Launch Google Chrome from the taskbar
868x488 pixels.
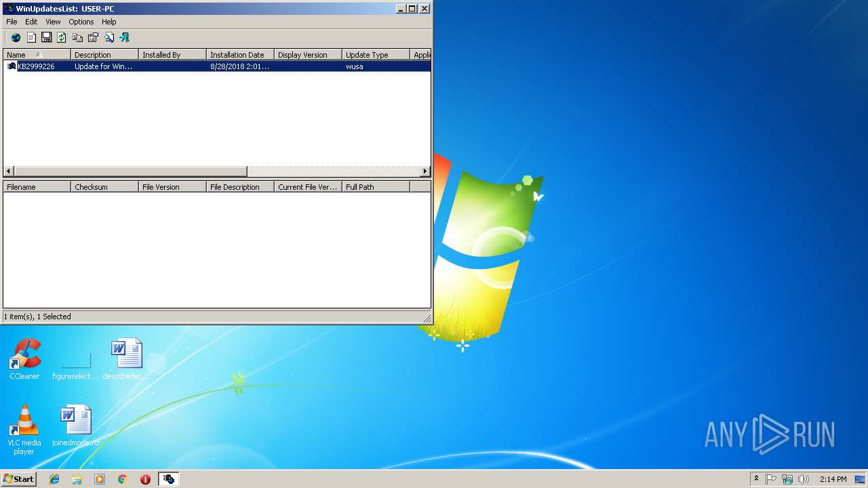(x=123, y=479)
